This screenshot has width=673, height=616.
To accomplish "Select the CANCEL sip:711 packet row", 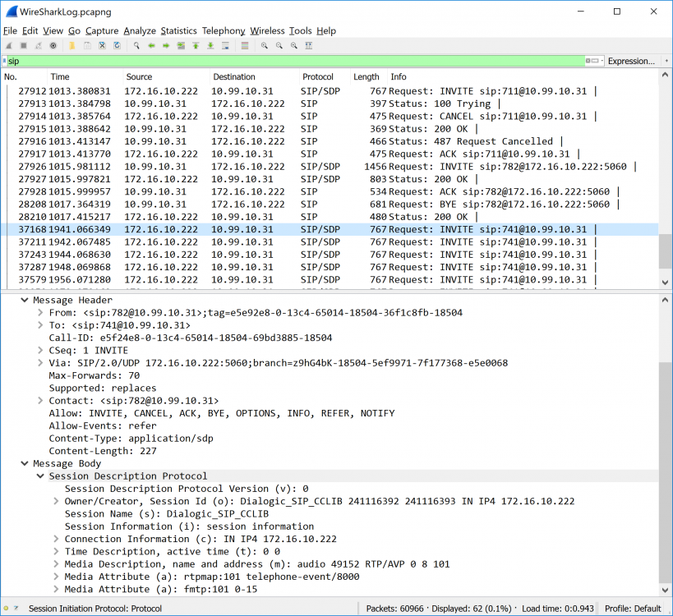I will pyautogui.click(x=329, y=117).
